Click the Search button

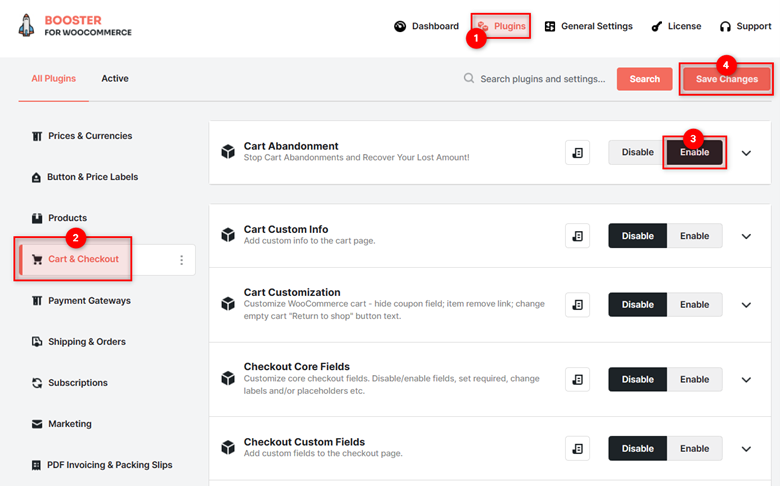tap(644, 79)
